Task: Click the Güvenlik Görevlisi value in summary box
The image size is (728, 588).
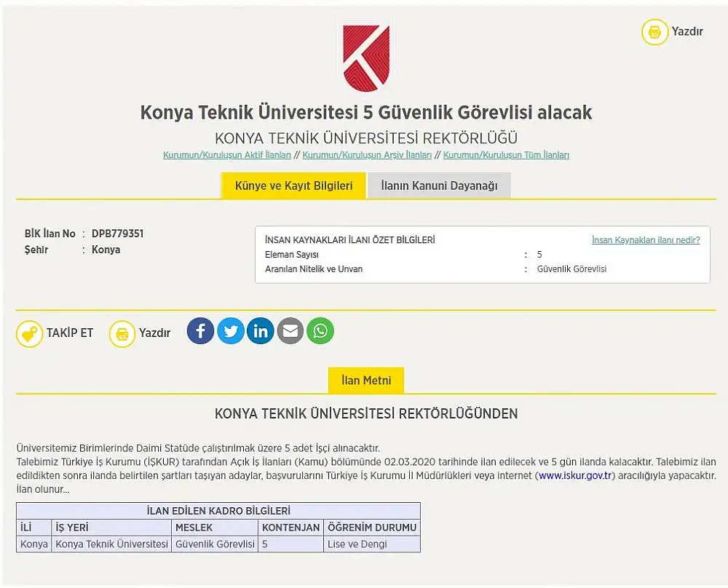Action: (x=571, y=269)
